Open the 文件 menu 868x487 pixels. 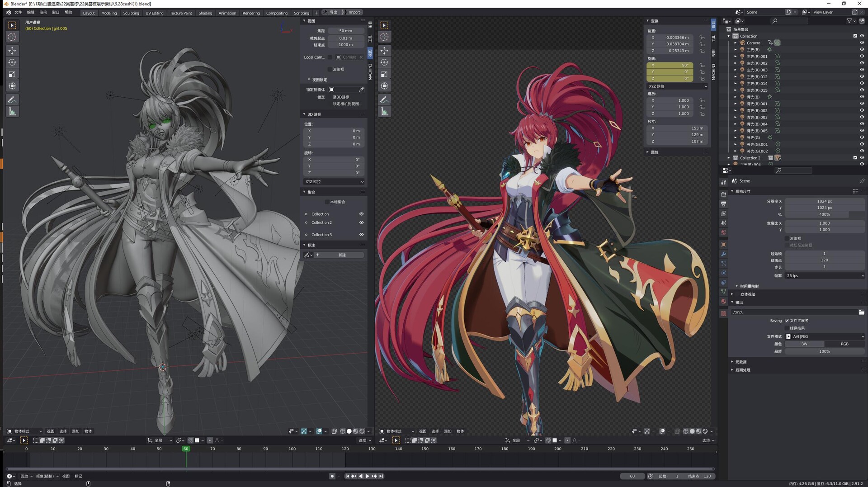pos(18,12)
